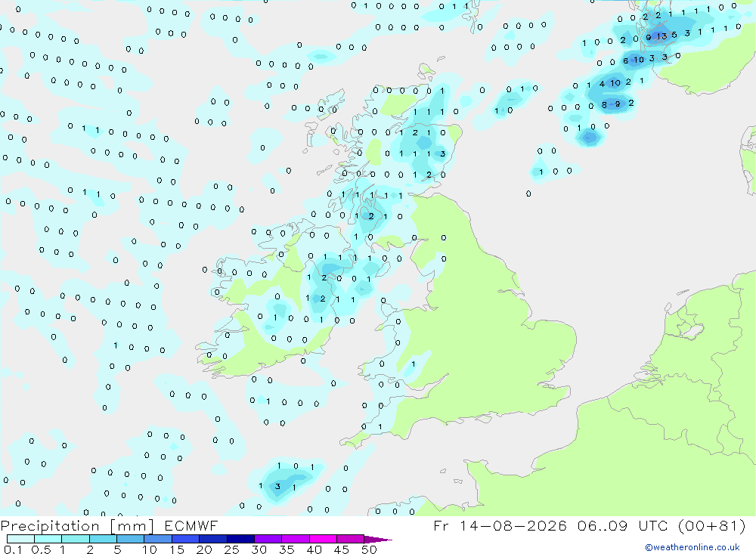The width and height of the screenshot is (756, 554).
Task: Click the 45–50 mm legend color swatch
Action: [350, 539]
